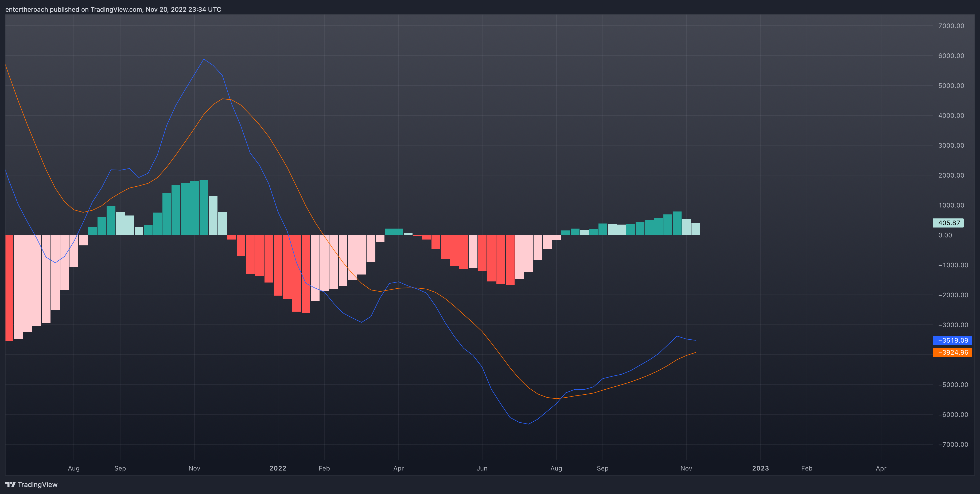Click the published on TradingView.com header text
The width and height of the screenshot is (980, 494).
tap(113, 9)
